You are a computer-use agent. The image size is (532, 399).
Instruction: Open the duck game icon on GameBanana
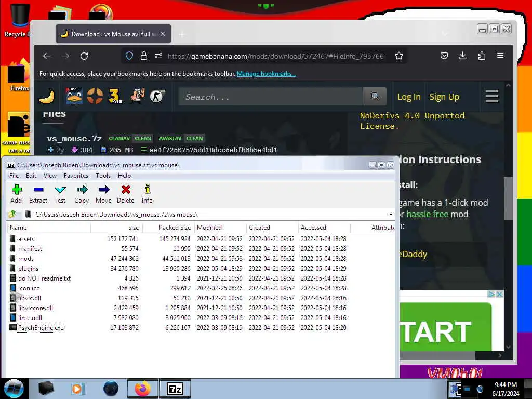point(74,96)
